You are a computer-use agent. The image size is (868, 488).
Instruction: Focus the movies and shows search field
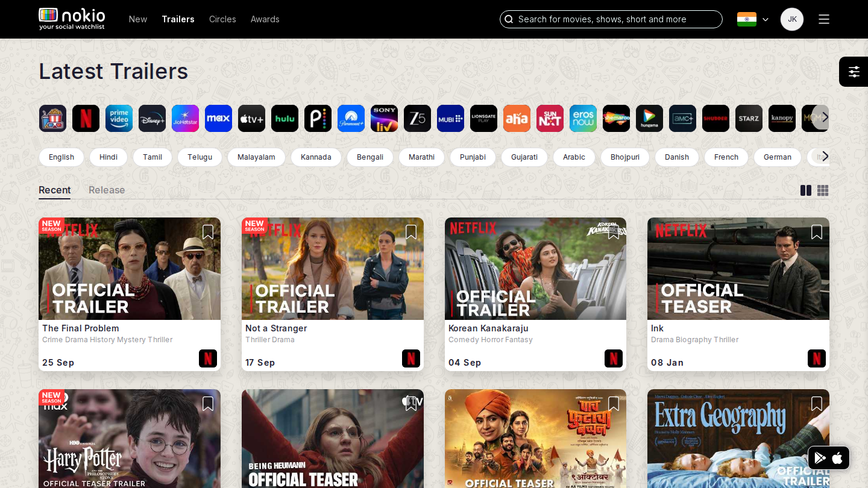(611, 19)
